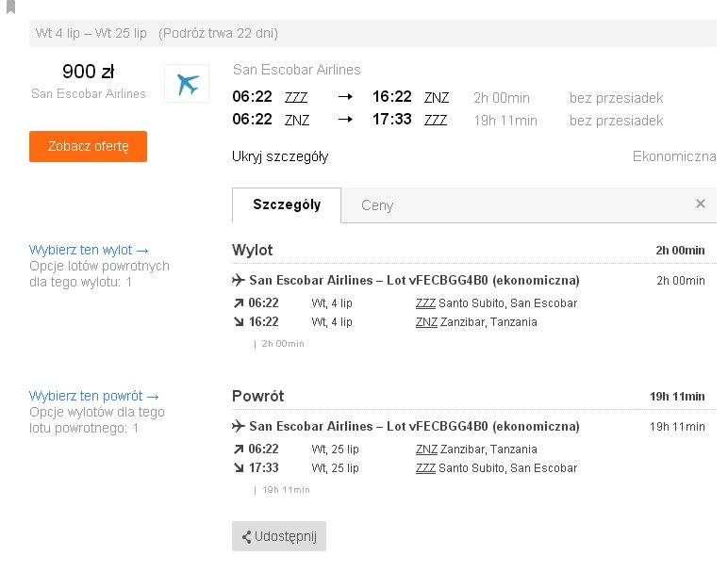Click the arrival arrow icon at 17:33

pos(239,468)
